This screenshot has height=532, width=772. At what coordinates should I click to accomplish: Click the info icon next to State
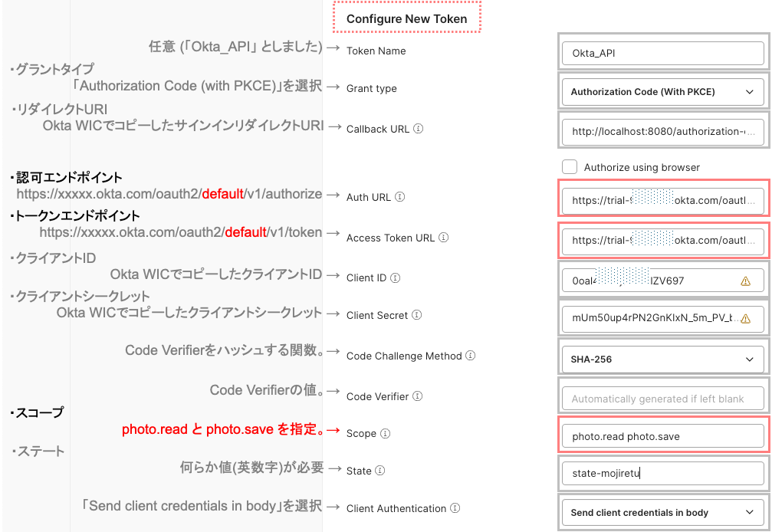click(x=380, y=471)
